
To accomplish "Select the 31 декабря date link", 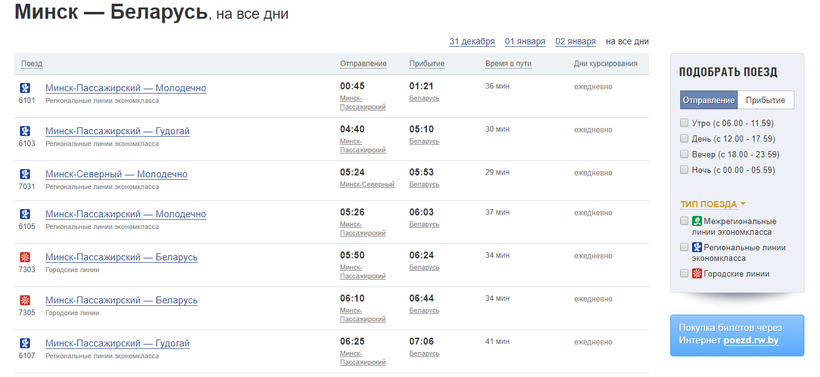I will pos(472,41).
